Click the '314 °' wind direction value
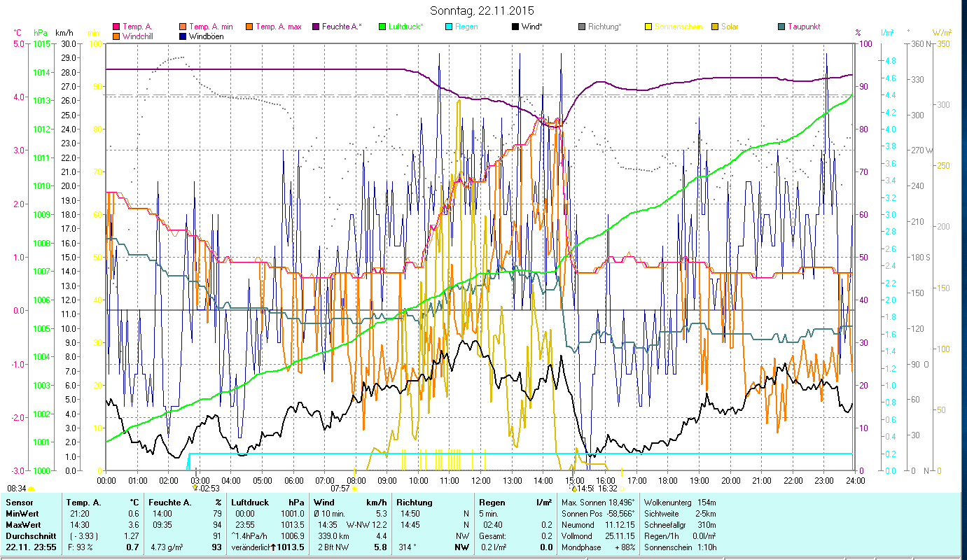 tap(408, 547)
